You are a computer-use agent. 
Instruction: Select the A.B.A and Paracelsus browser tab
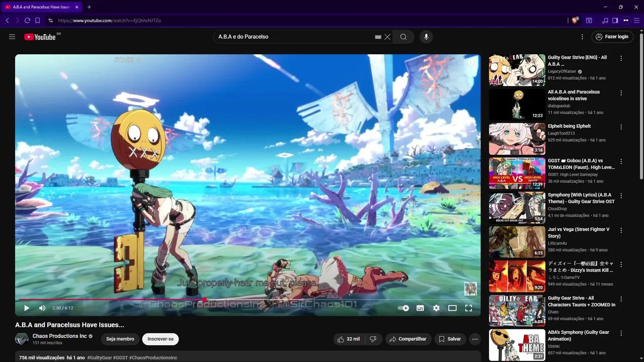pos(42,7)
